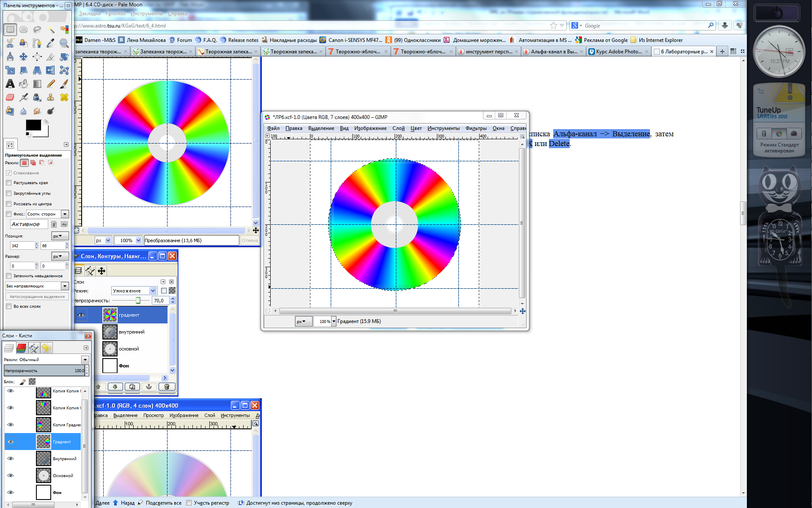This screenshot has width=812, height=508.
Task: Open the Фильтры menu in GIMP
Action: 476,128
